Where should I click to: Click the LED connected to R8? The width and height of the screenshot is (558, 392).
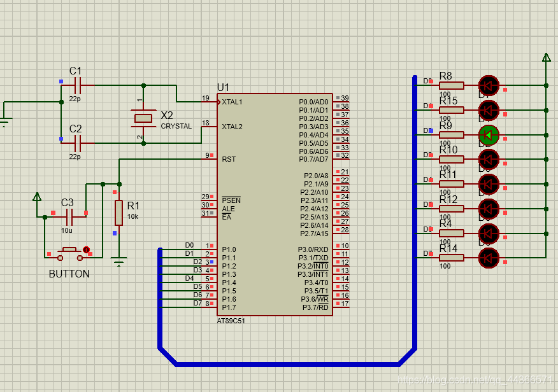[489, 85]
